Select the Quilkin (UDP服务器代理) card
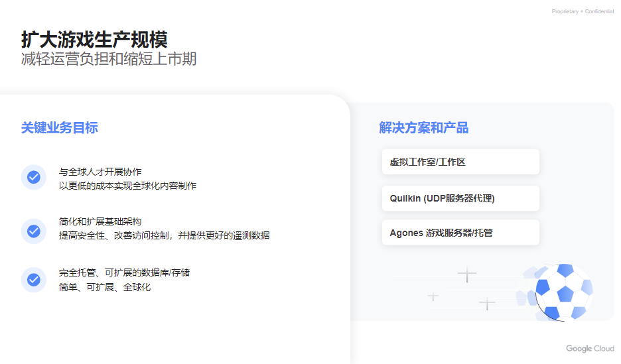The image size is (621, 364). (460, 198)
